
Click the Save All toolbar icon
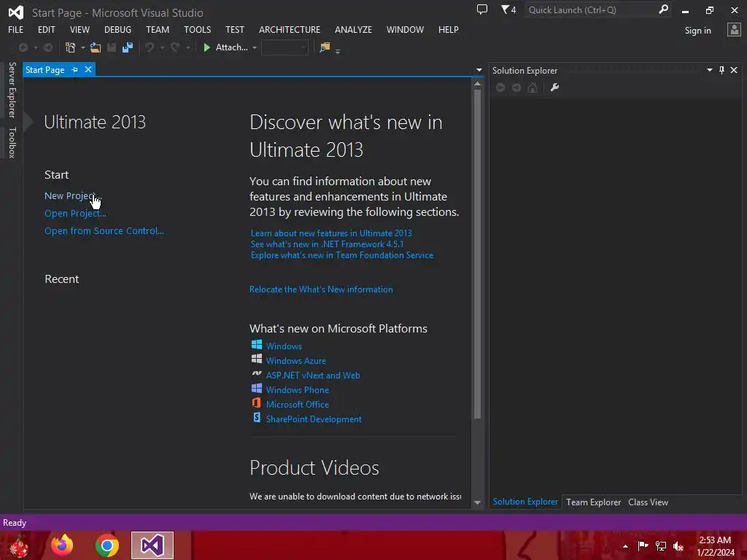click(x=127, y=47)
